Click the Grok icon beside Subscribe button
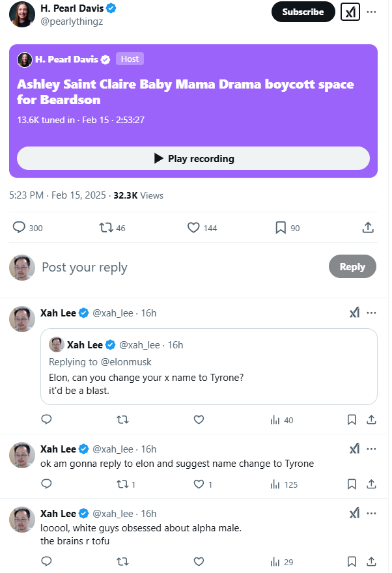Image resolution: width=392 pixels, height=573 pixels. [350, 12]
